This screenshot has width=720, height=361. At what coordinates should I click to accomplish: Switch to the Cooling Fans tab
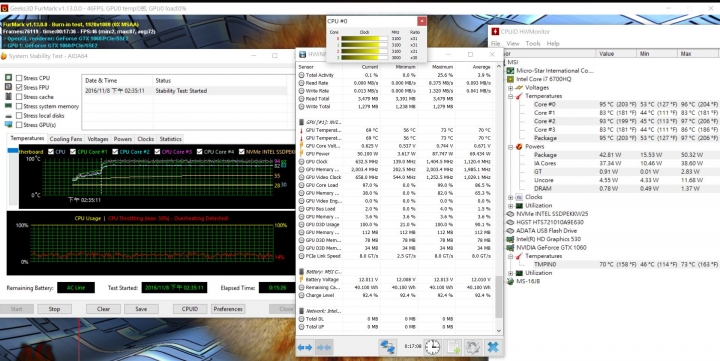(x=66, y=139)
